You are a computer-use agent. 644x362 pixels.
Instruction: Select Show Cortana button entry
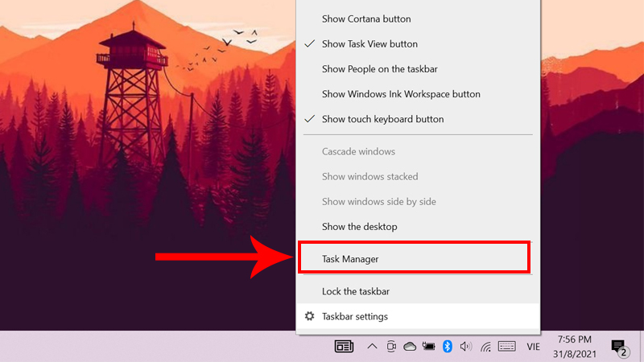(x=418, y=19)
